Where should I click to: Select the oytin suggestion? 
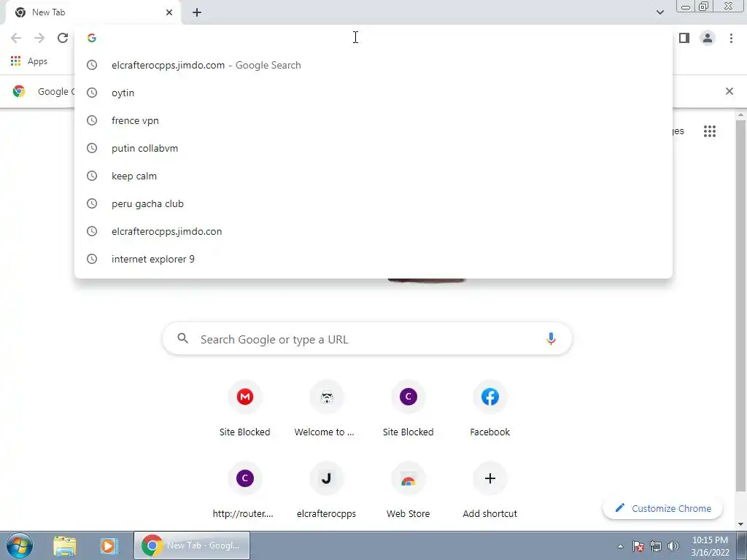coord(373,93)
